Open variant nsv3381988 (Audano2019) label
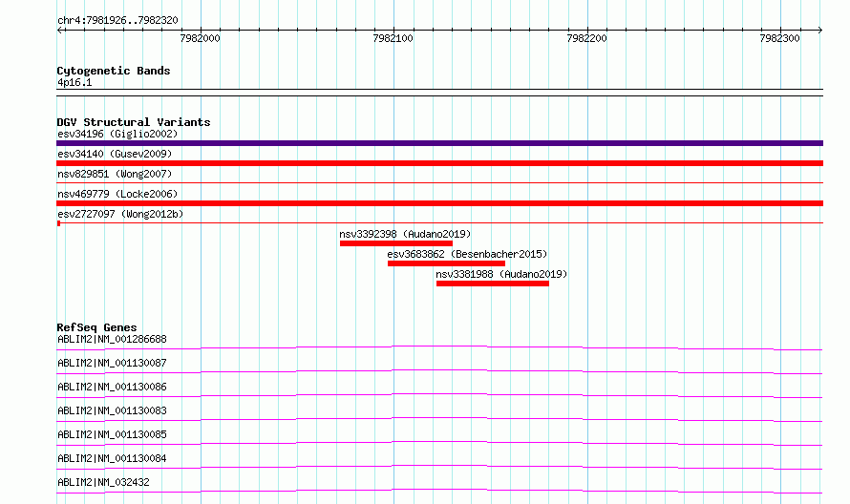Viewport: 850px width, 504px height. tap(501, 274)
